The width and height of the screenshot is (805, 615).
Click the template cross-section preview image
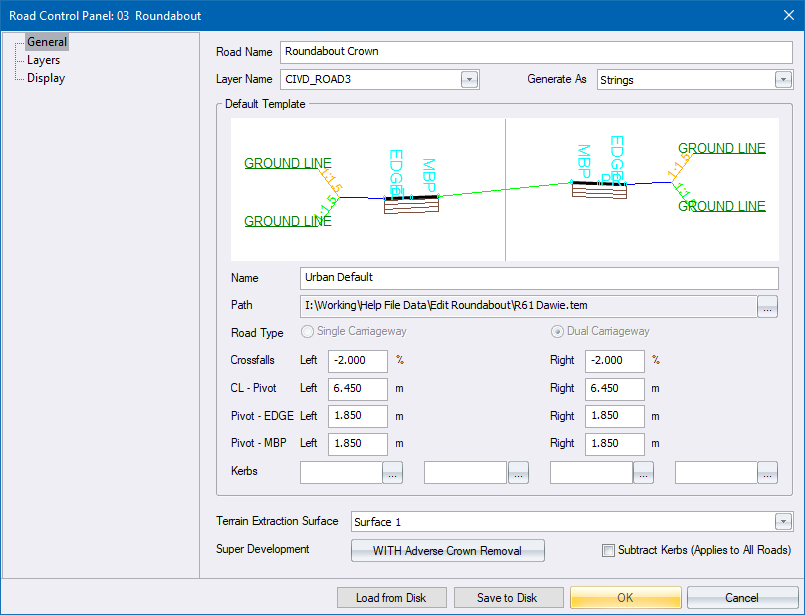pos(504,190)
